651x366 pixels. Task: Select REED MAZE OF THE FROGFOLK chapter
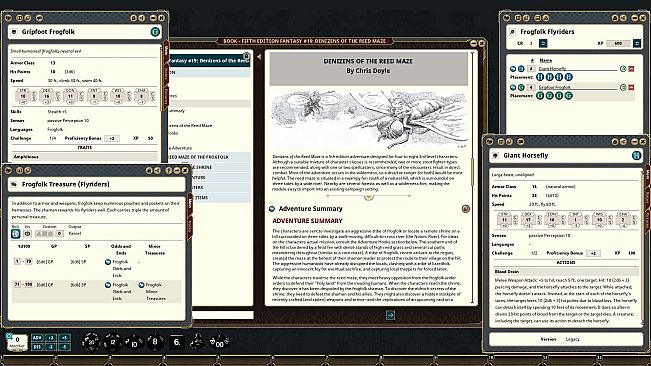[209, 157]
